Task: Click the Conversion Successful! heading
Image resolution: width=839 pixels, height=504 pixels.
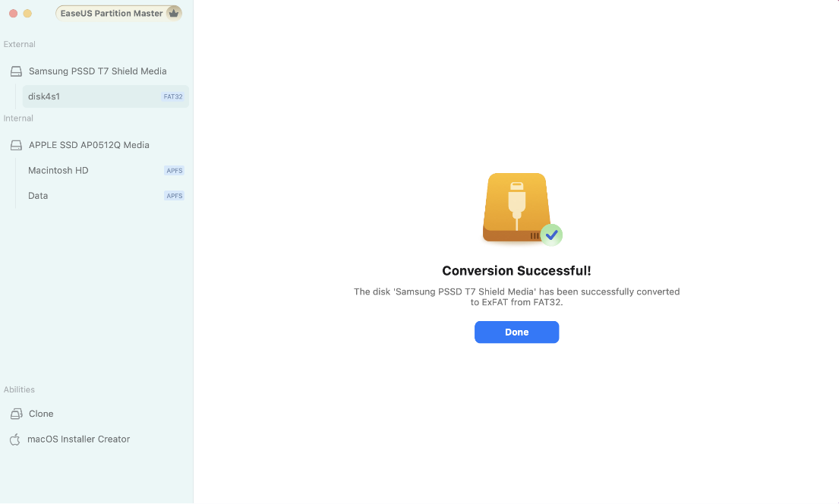Action: click(x=516, y=271)
